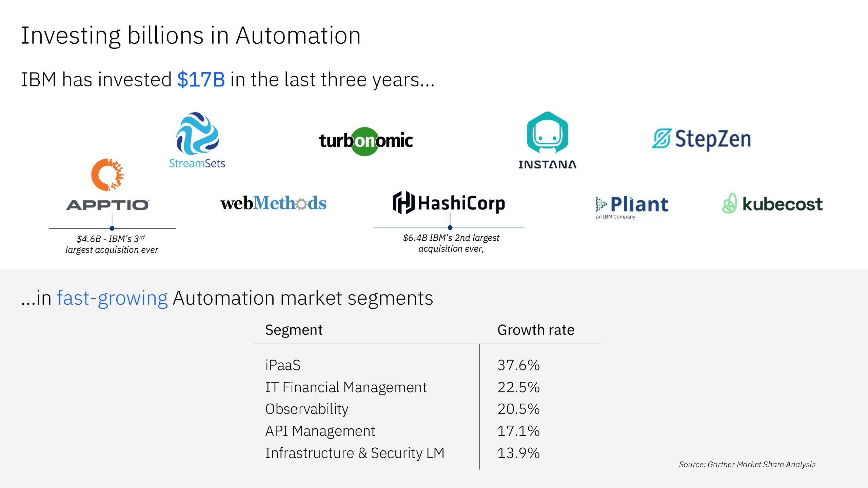Click the Observability segment label
Image resolution: width=868 pixels, height=488 pixels.
pyautogui.click(x=307, y=409)
